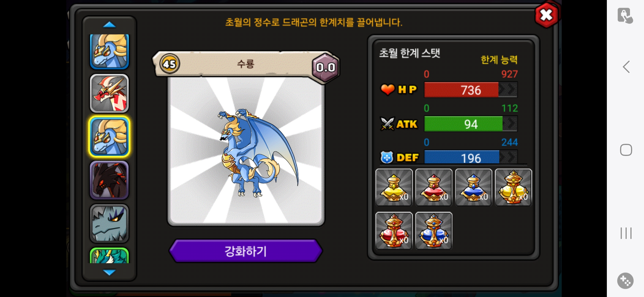Select the yellow essence potion

[x=394, y=187]
